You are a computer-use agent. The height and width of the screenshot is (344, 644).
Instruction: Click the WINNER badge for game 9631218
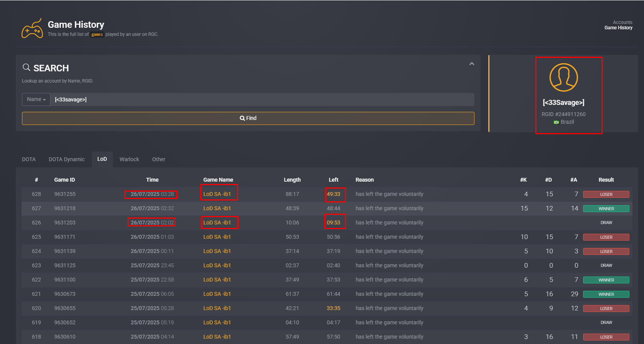(606, 209)
